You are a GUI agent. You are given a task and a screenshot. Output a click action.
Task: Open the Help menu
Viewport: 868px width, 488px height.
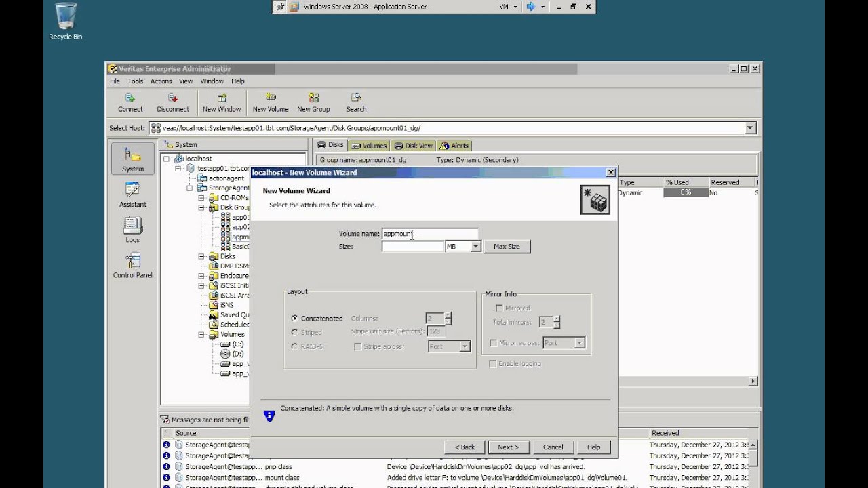coord(237,81)
